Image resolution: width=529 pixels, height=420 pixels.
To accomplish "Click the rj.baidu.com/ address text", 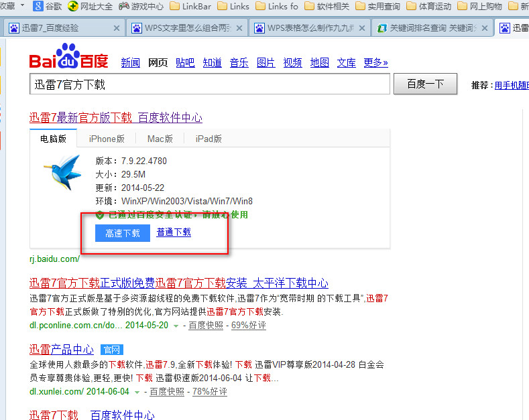I will pyautogui.click(x=55, y=259).
